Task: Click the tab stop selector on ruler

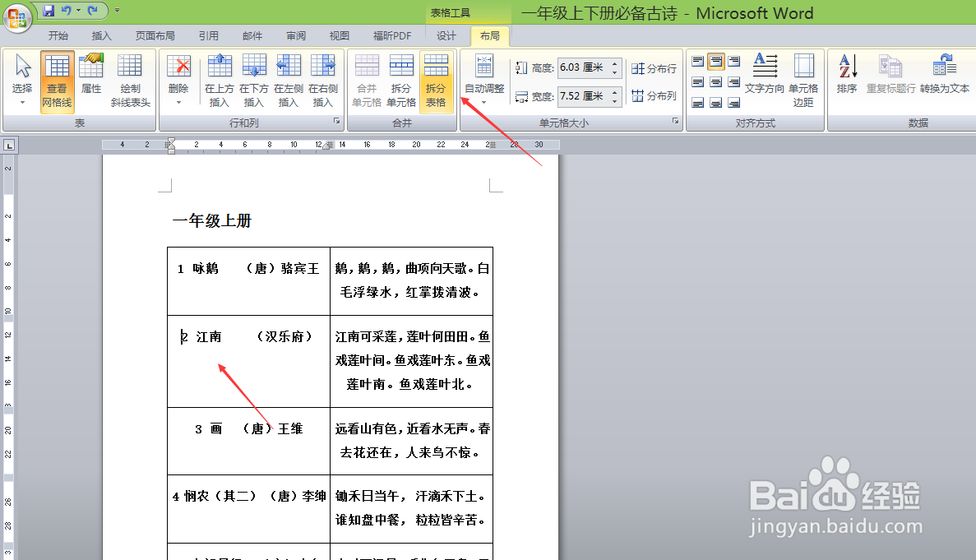Action: point(9,146)
